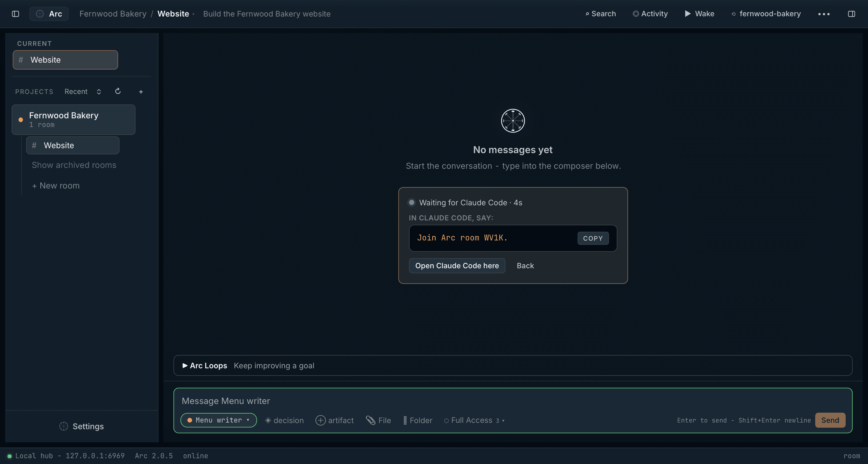
Task: Click Open Claude Code here
Action: pyautogui.click(x=457, y=266)
